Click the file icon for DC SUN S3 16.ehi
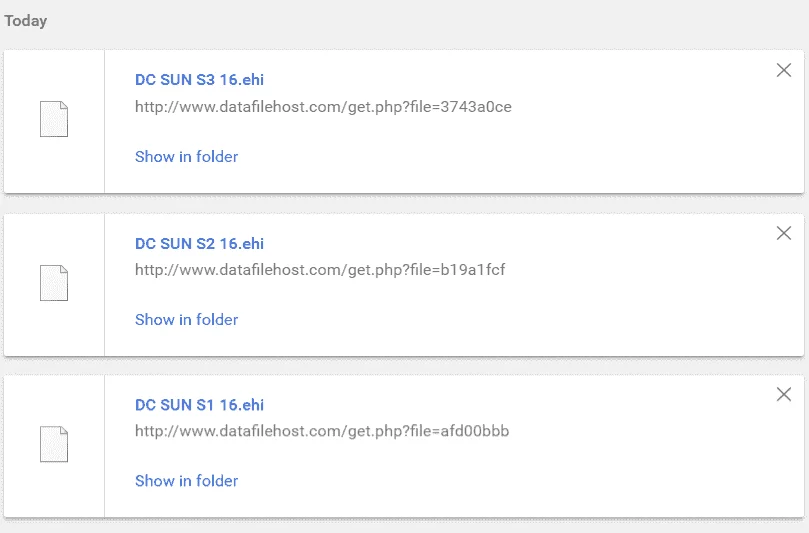Viewport: 809px width, 533px height. tap(54, 119)
